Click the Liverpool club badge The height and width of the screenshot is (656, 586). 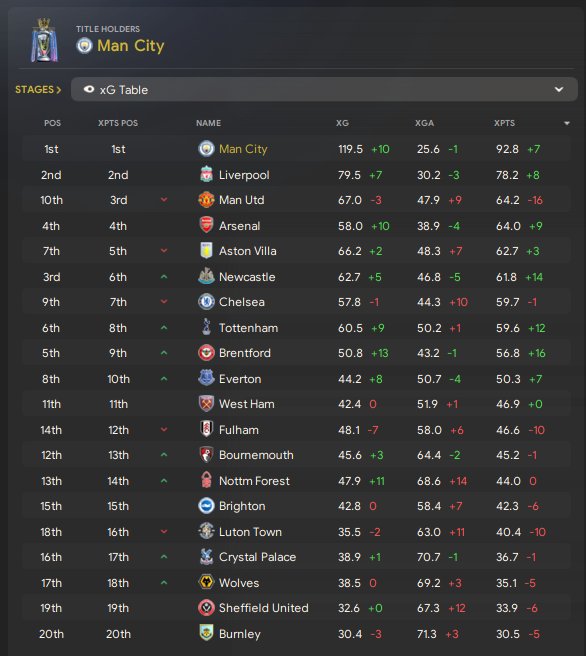[x=206, y=174]
